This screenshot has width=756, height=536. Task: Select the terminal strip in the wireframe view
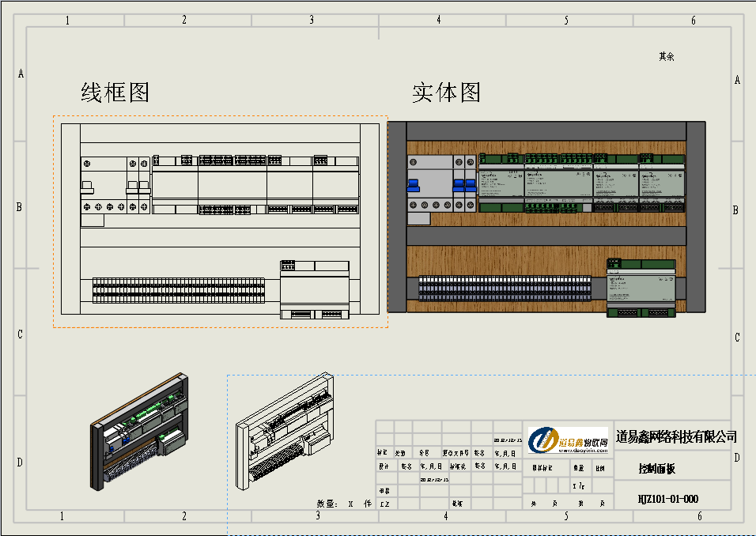tap(179, 290)
